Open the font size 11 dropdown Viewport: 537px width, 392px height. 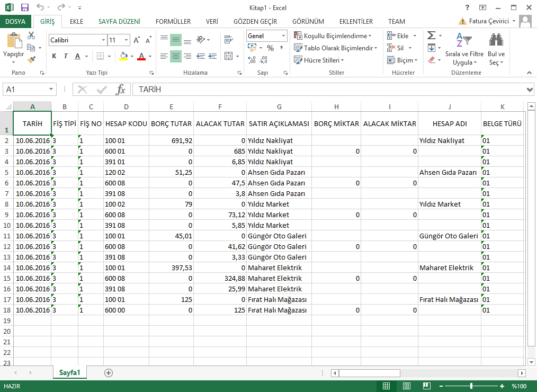coord(127,40)
